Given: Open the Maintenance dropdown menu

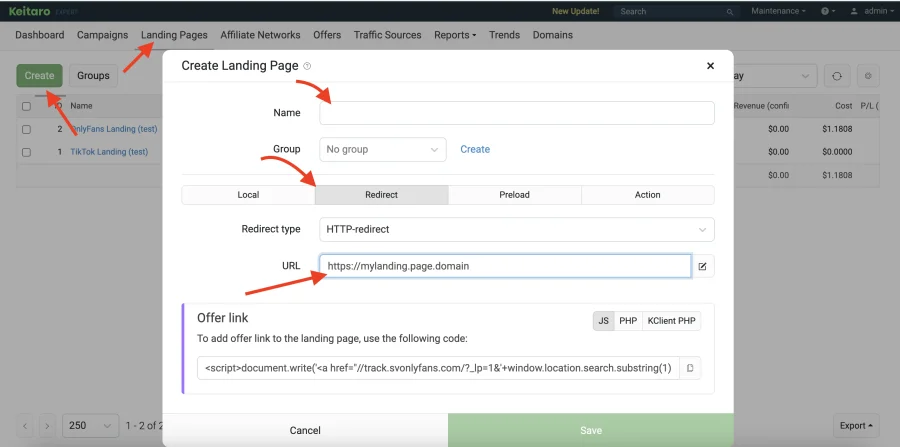Looking at the screenshot, I should (x=779, y=11).
